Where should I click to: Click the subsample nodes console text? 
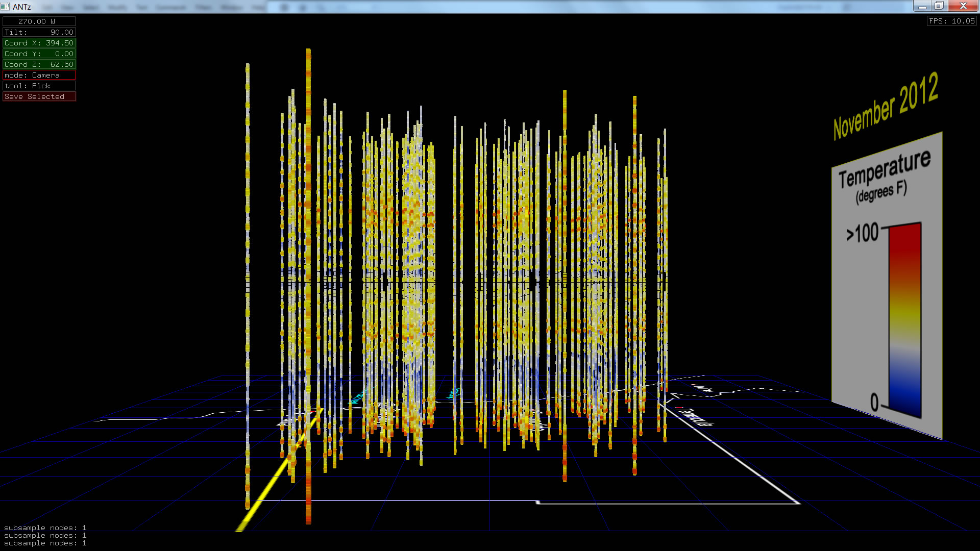pos(45,535)
